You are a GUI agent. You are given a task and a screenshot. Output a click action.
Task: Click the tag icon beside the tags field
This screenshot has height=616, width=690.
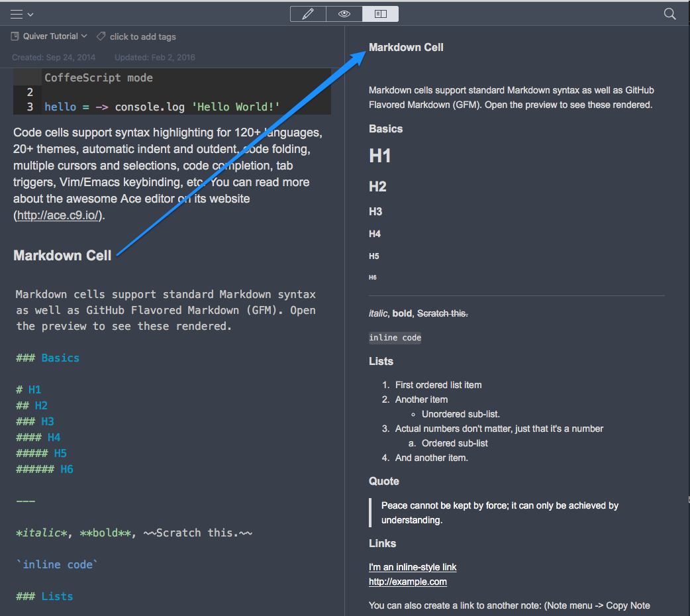pyautogui.click(x=101, y=36)
